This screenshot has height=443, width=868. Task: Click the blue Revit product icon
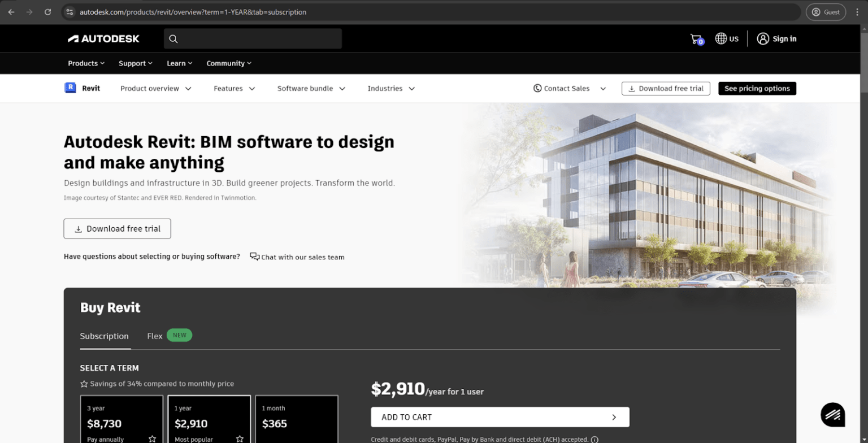tap(70, 88)
